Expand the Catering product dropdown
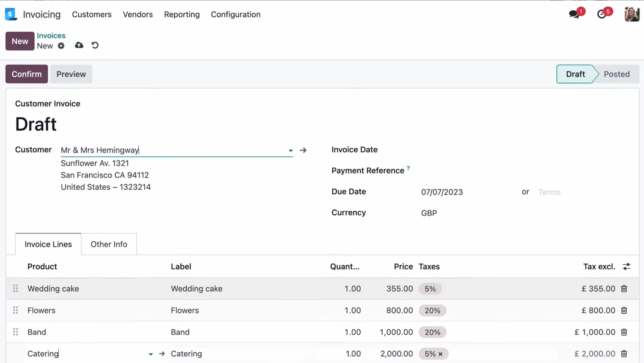The image size is (644, 363). [151, 354]
